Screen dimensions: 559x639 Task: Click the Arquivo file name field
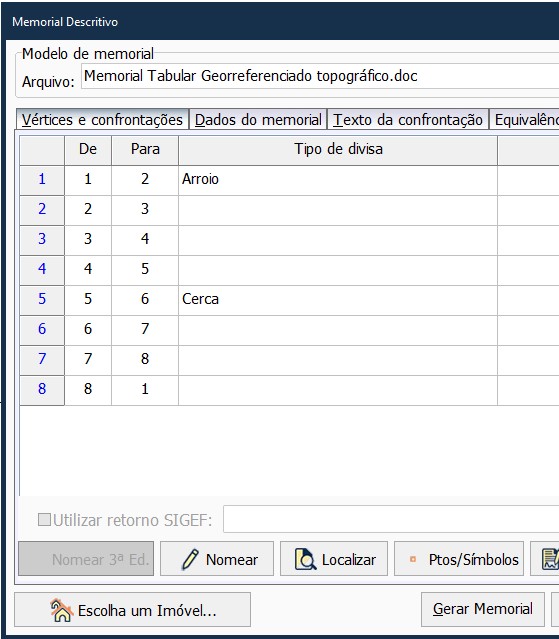click(x=320, y=76)
